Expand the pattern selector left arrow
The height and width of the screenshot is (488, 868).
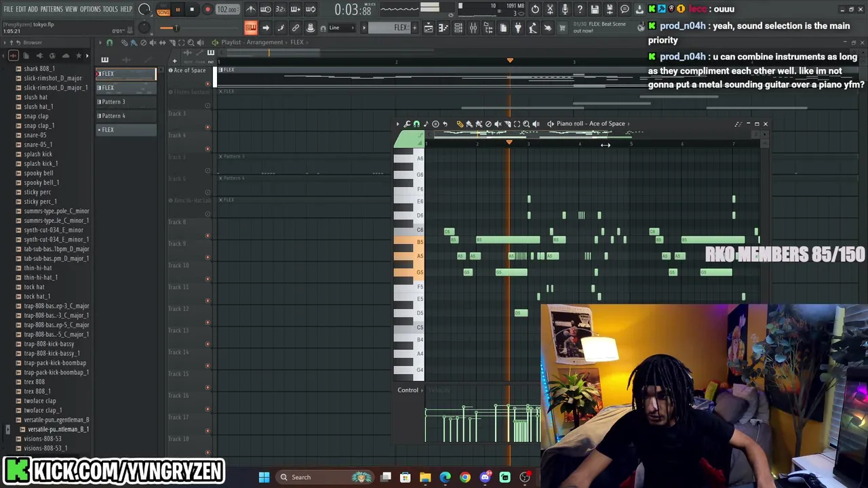[x=363, y=28]
